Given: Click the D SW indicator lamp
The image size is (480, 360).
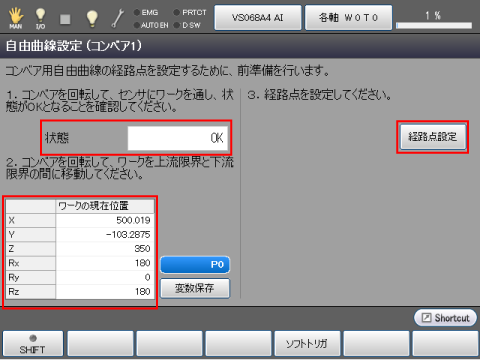Looking at the screenshot, I should [x=177, y=25].
